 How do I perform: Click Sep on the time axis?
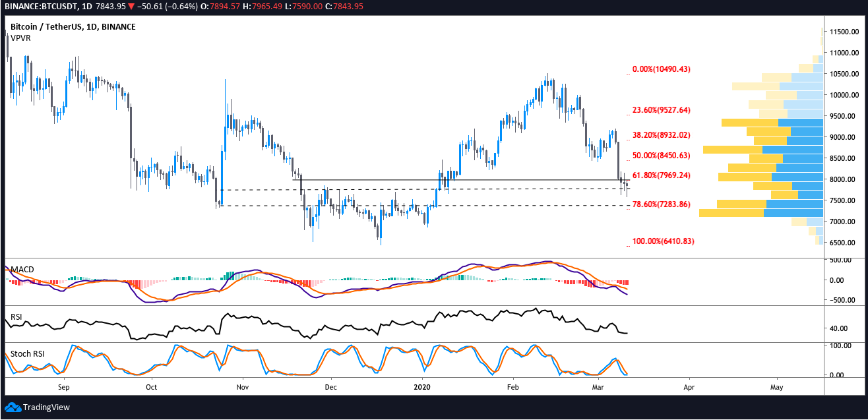click(x=63, y=388)
